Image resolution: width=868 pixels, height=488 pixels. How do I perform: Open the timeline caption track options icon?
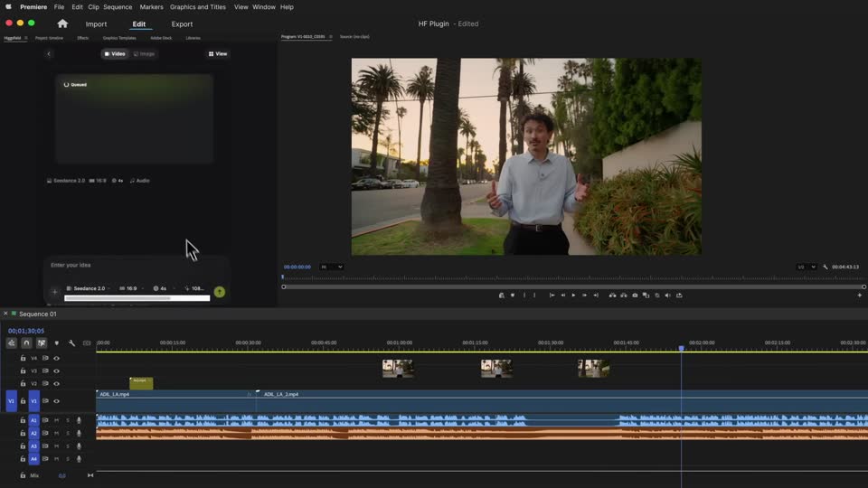[x=87, y=343]
